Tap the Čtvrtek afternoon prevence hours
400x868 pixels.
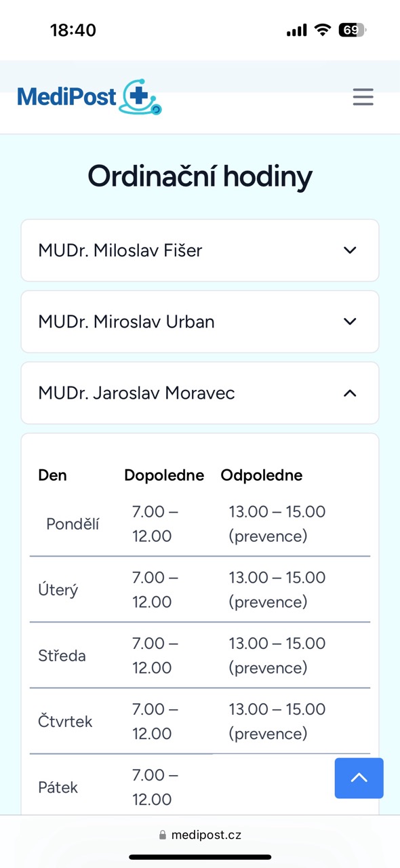[x=277, y=722]
